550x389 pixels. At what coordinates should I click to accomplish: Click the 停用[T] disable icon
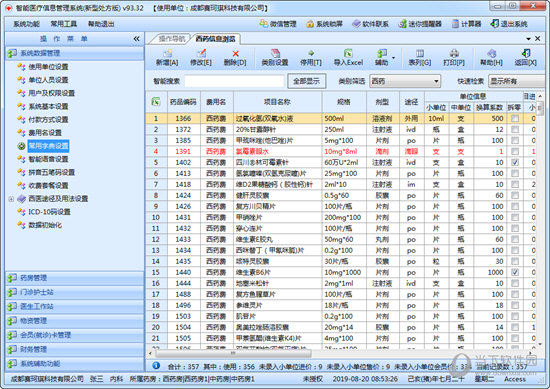(x=311, y=53)
